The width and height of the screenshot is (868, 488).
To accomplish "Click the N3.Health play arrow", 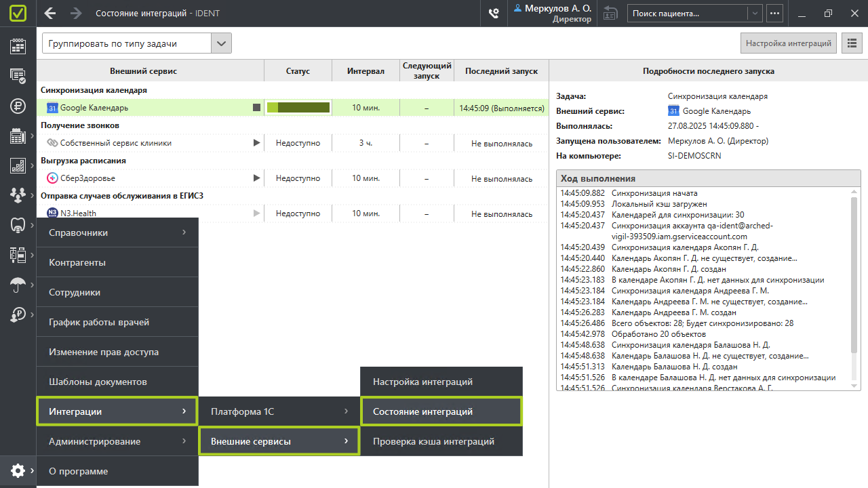I will point(256,213).
